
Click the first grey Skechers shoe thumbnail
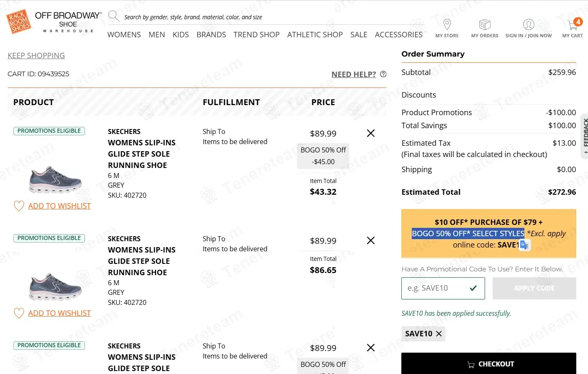(55, 180)
